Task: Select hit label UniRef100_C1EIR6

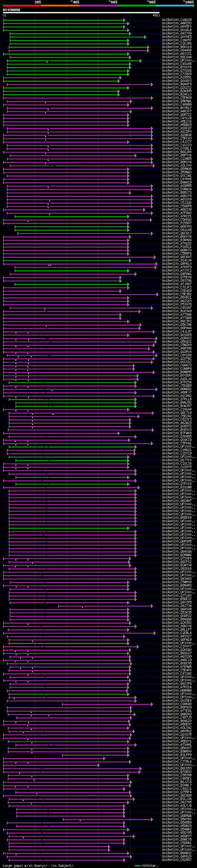Action: (177, 43)
